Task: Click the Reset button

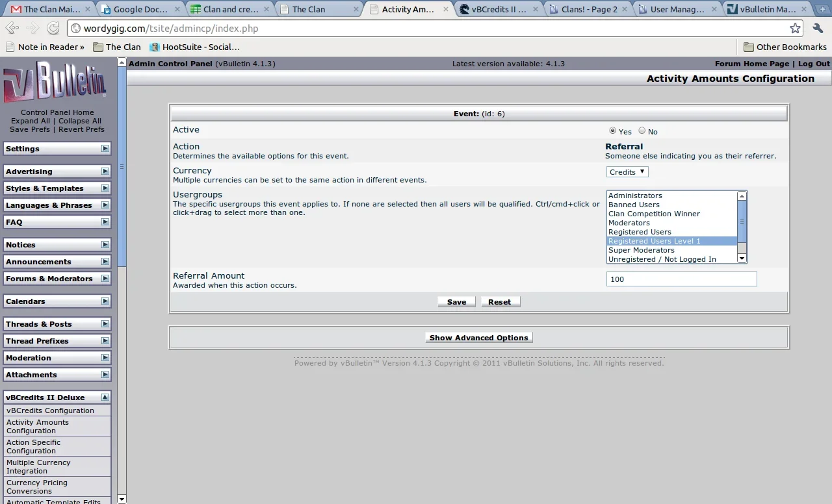Action: (499, 302)
